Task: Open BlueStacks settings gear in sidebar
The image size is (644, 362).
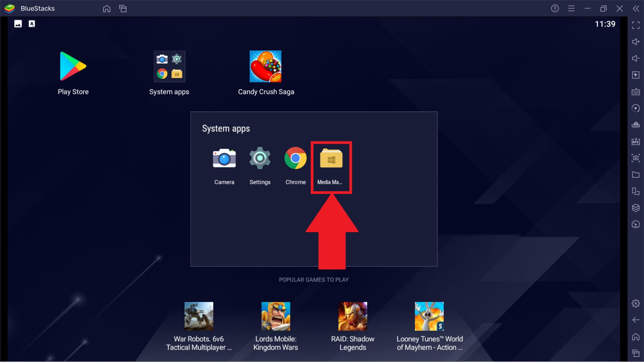Action: click(636, 304)
